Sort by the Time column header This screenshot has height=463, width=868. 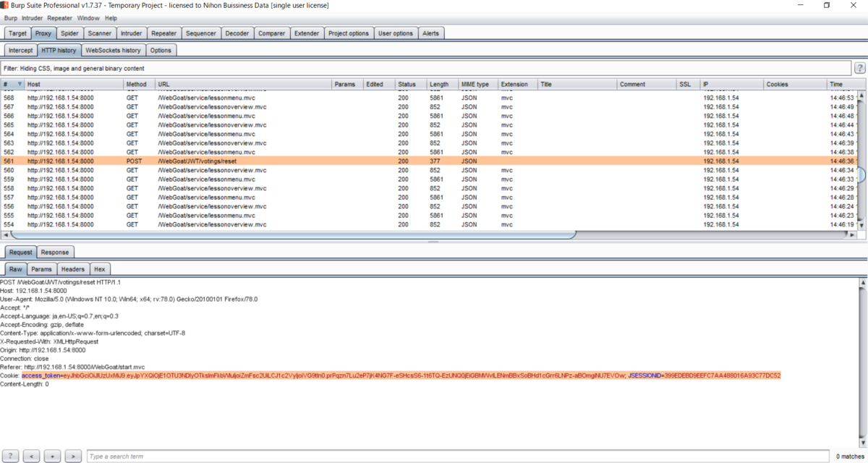click(842, 85)
